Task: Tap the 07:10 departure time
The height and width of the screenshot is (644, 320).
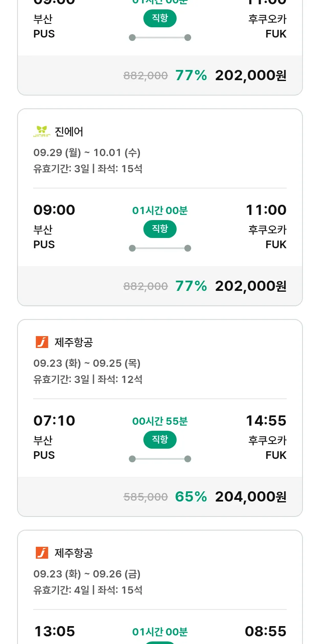Action: pos(54,421)
